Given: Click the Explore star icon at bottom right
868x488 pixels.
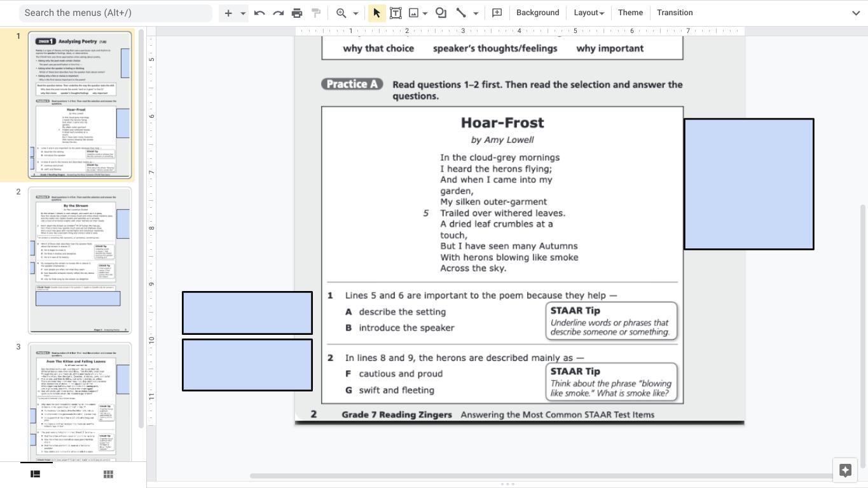Looking at the screenshot, I should [845, 470].
